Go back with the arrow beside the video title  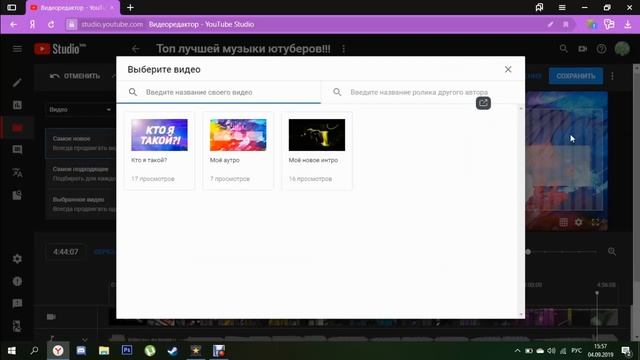click(136, 49)
